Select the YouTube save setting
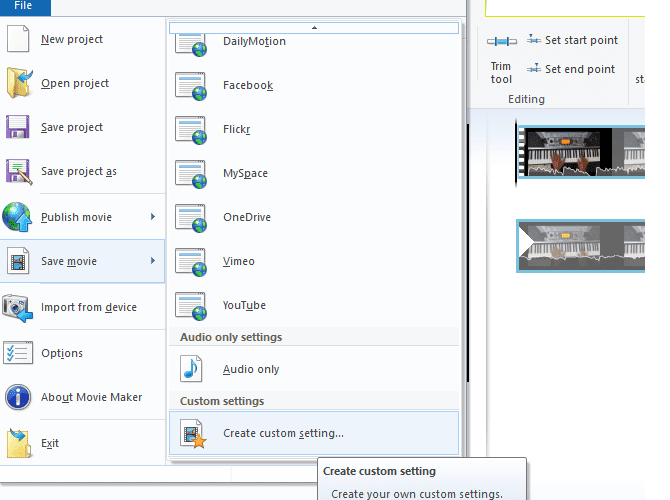Screen dimensions: 670x500 314,306
